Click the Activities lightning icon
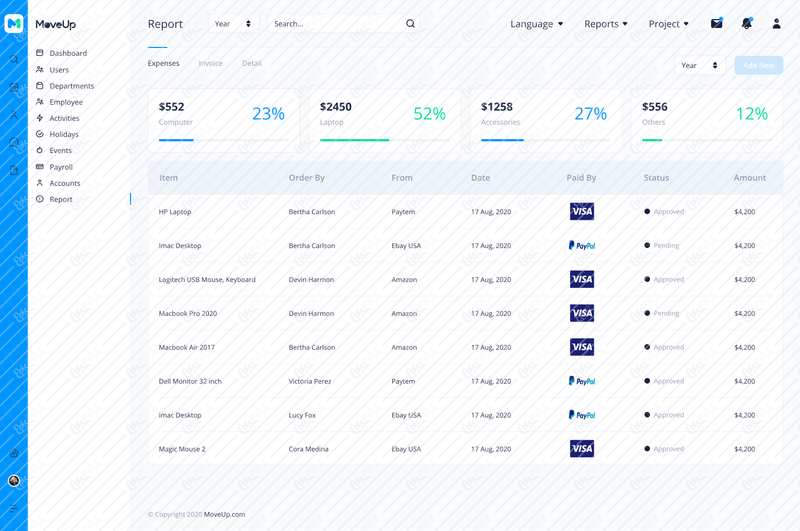 click(40, 118)
